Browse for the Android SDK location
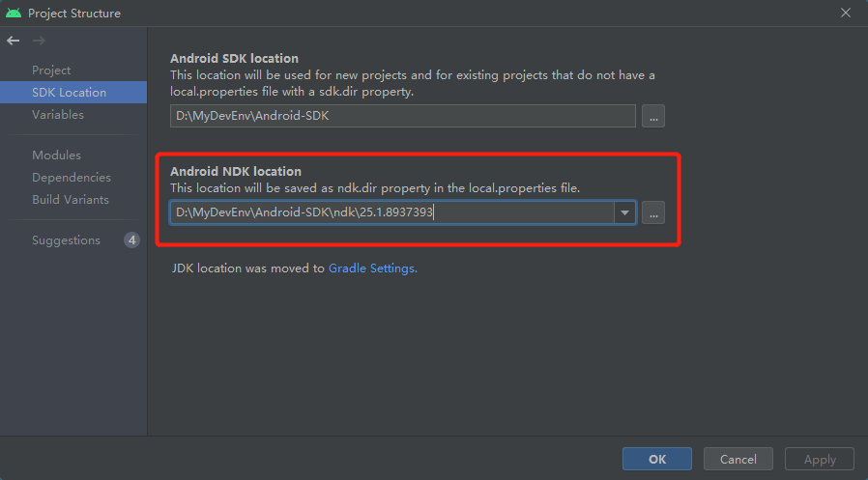The image size is (868, 480). [x=654, y=117]
